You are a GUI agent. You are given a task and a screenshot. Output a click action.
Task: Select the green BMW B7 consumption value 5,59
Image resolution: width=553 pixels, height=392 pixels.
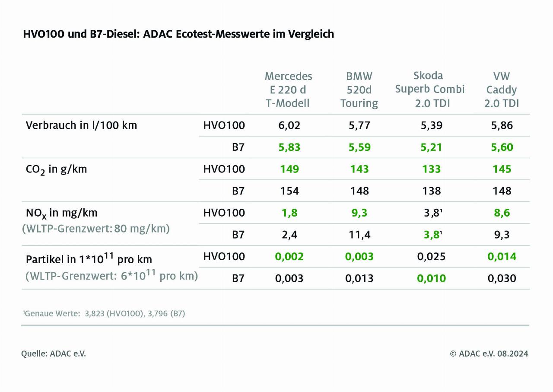[359, 147]
